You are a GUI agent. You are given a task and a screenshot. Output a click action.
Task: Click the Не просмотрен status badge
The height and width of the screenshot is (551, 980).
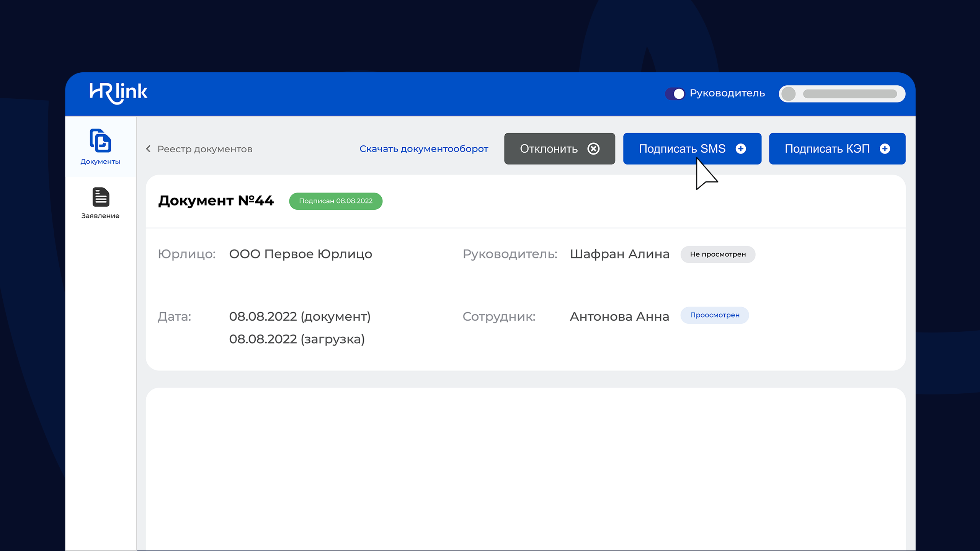[718, 254]
